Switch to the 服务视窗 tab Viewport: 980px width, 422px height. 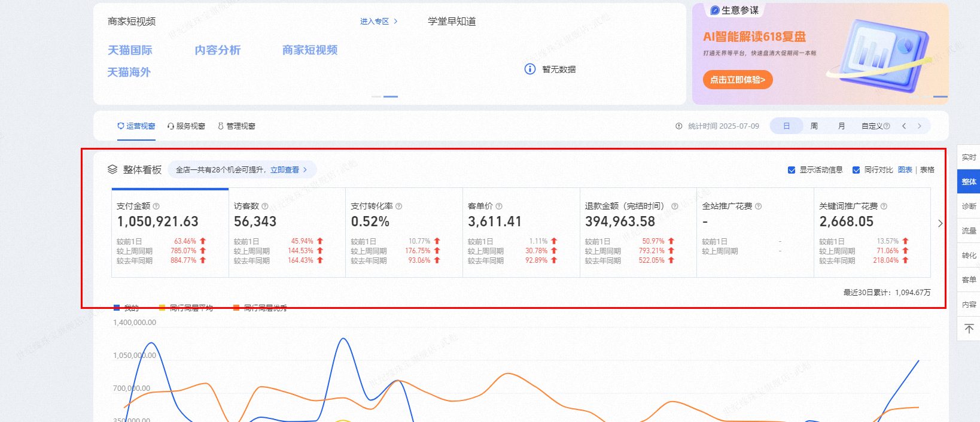tap(186, 126)
